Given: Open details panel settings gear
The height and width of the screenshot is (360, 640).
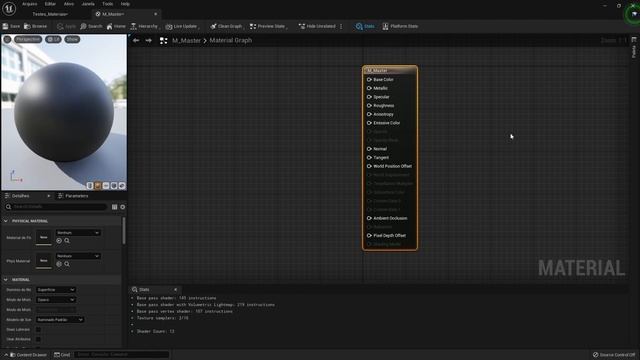Looking at the screenshot, I should (x=122, y=207).
